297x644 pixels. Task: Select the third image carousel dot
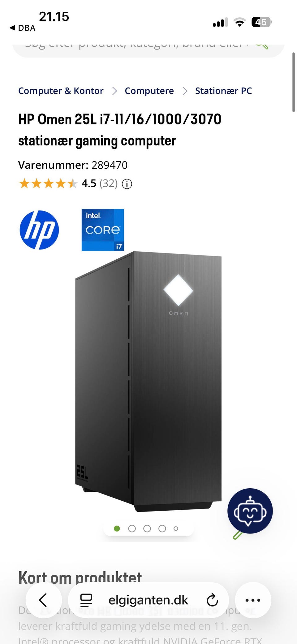(147, 529)
